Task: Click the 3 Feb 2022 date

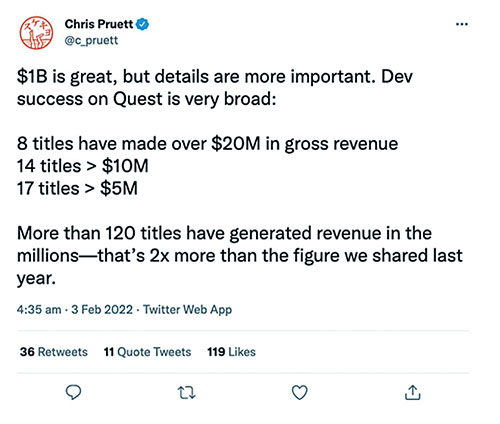Action: (x=102, y=310)
